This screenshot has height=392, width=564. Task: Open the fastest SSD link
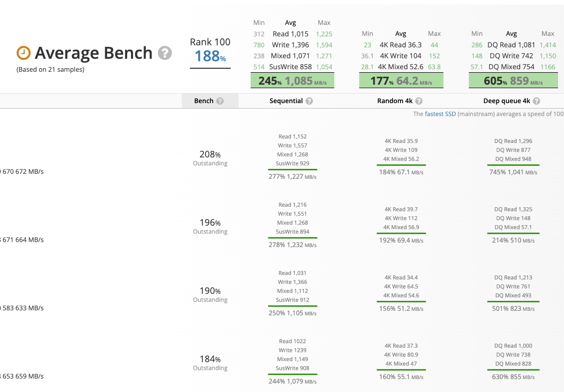(x=440, y=114)
